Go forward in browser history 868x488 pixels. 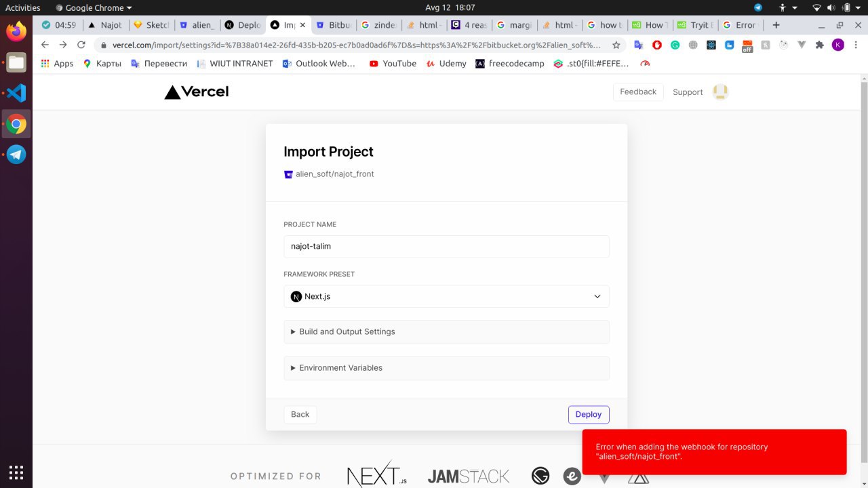click(x=63, y=45)
